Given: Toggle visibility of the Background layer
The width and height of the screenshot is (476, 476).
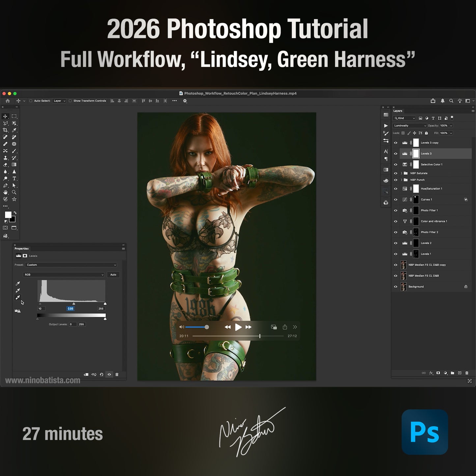Looking at the screenshot, I should pos(396,287).
